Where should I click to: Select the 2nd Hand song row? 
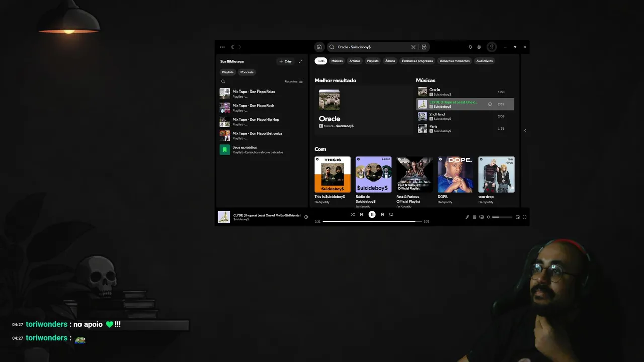465,116
